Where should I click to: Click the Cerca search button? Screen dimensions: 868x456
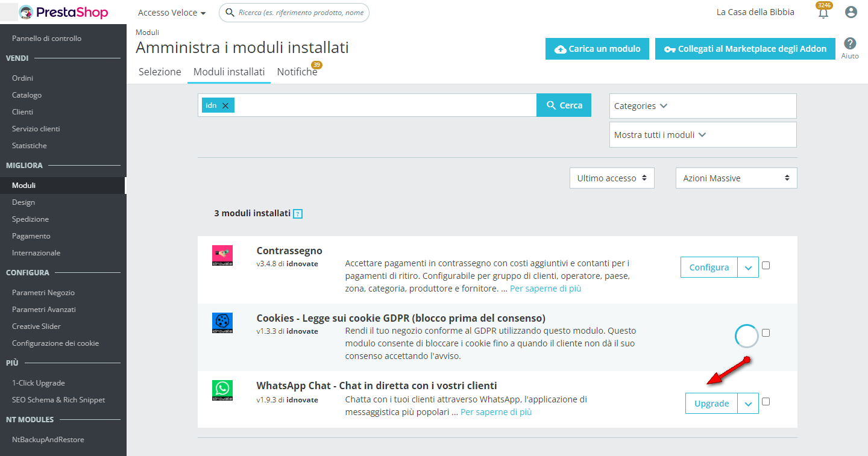564,105
